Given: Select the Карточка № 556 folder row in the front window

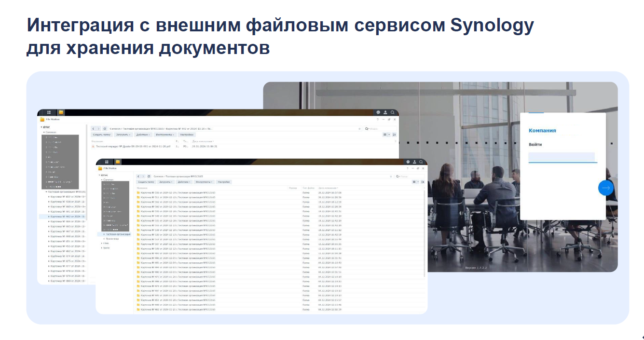Looking at the screenshot, I should click(279, 192).
